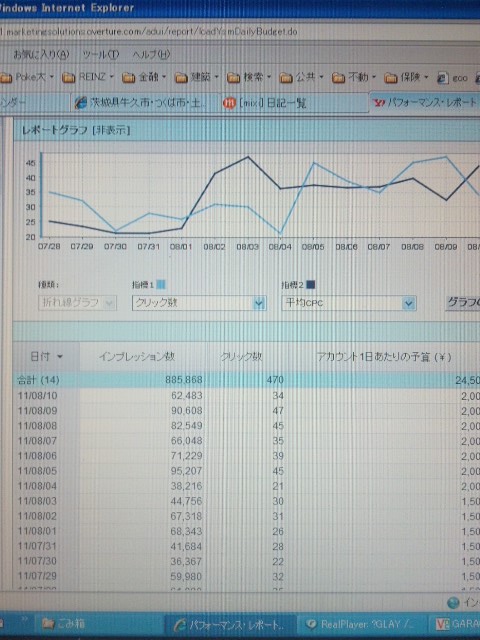The width and height of the screenshot is (480, 640).
Task: Open the 公共 bookmarks folder
Action: pyautogui.click(x=301, y=77)
